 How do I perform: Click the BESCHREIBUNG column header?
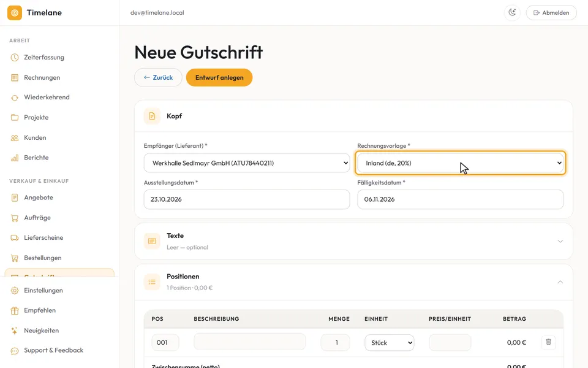[216, 319]
